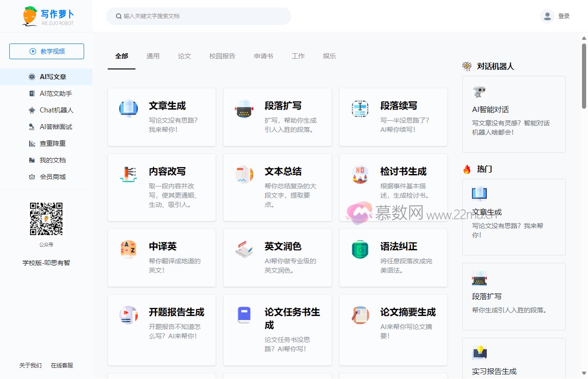Screen dimensions: 588x379
Task: Open the 中译英 translation icon
Action: tap(129, 249)
